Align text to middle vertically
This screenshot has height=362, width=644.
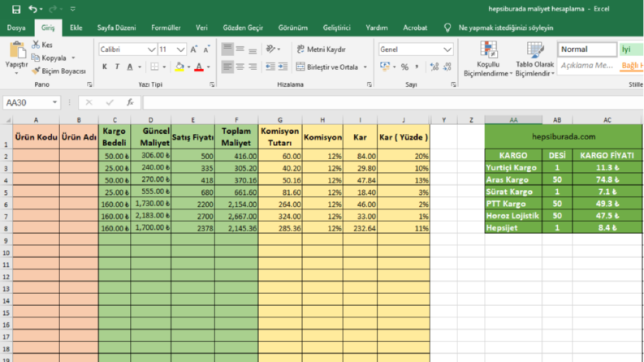(240, 50)
